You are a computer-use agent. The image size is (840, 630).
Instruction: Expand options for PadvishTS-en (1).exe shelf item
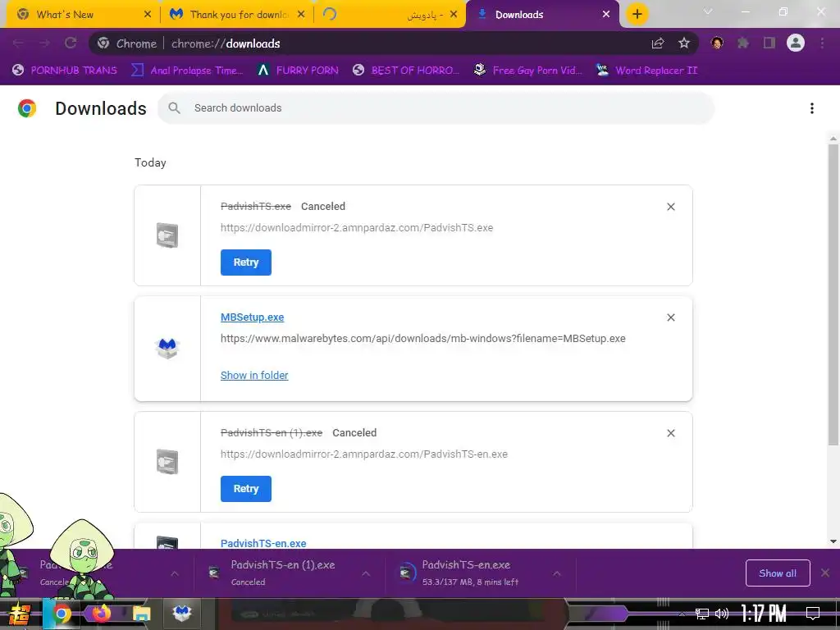366,573
